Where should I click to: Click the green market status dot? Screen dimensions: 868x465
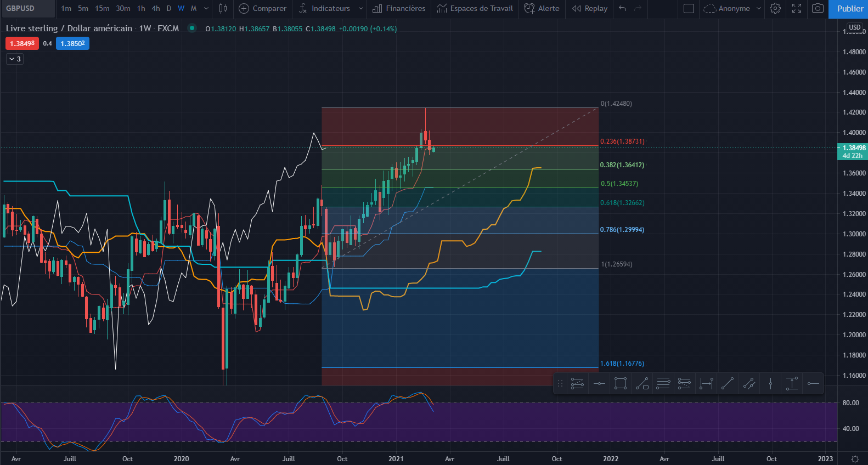[191, 28]
